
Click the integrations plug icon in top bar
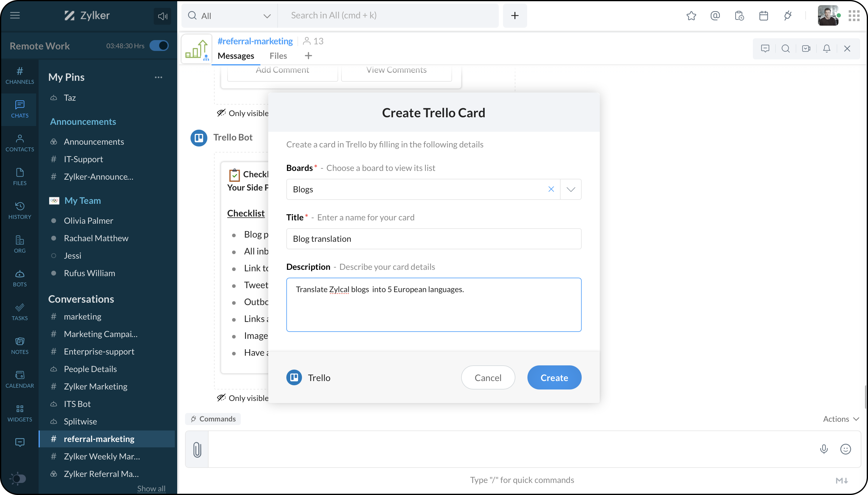point(788,16)
